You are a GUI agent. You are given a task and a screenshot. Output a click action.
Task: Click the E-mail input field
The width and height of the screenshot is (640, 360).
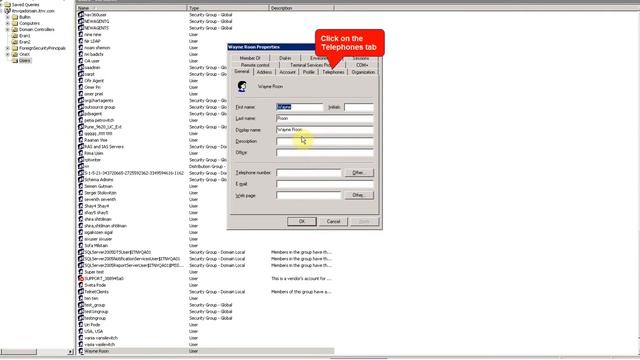pyautogui.click(x=324, y=184)
